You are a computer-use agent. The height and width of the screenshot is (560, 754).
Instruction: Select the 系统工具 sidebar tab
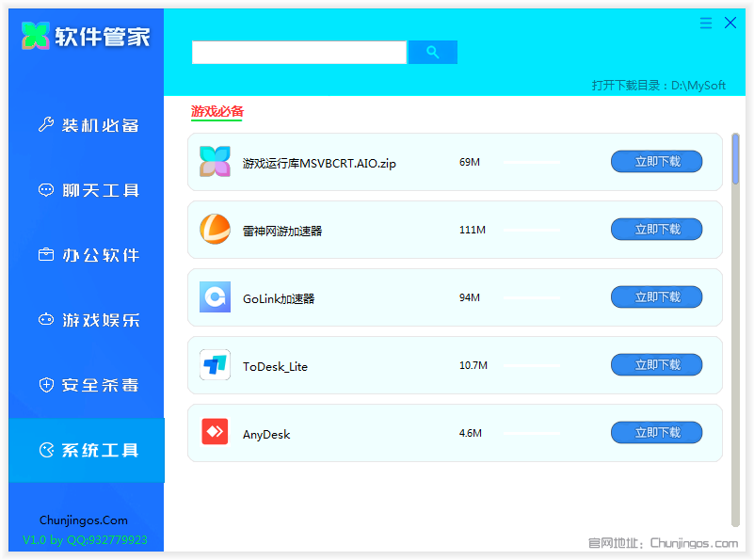pyautogui.click(x=87, y=450)
